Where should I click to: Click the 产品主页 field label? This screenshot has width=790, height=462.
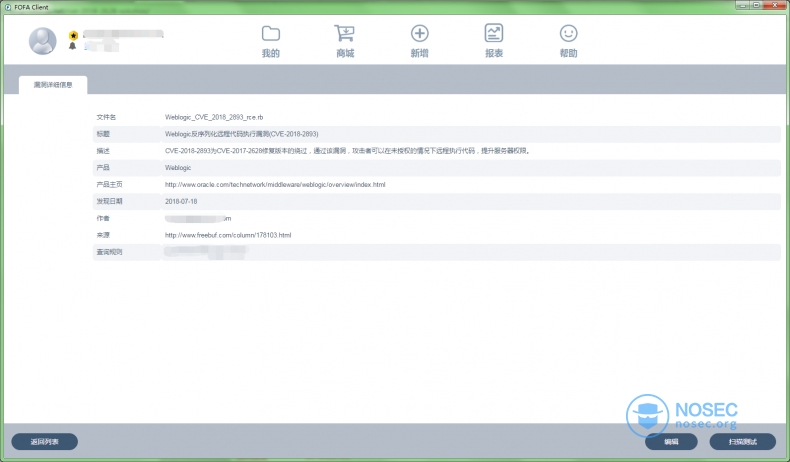click(x=109, y=185)
